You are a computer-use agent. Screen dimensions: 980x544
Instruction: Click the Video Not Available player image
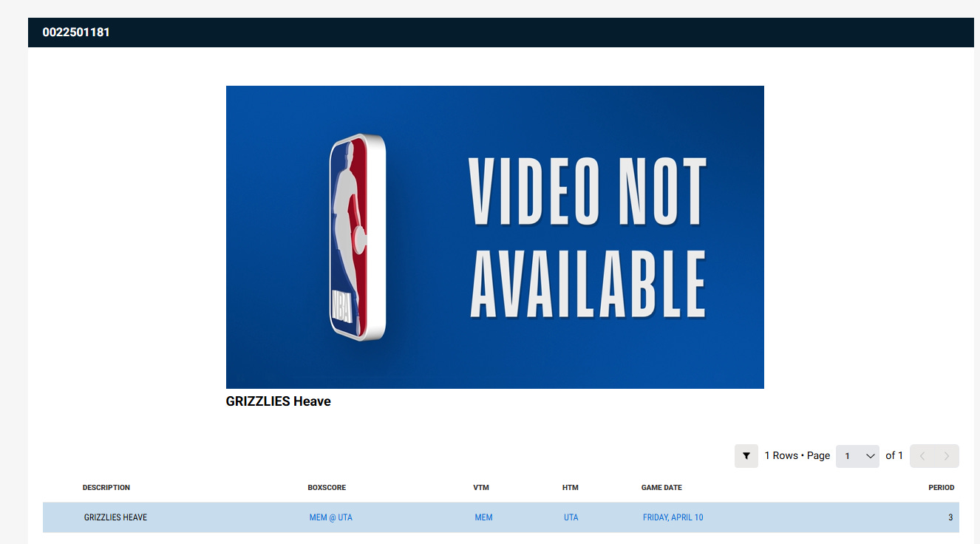[495, 237]
